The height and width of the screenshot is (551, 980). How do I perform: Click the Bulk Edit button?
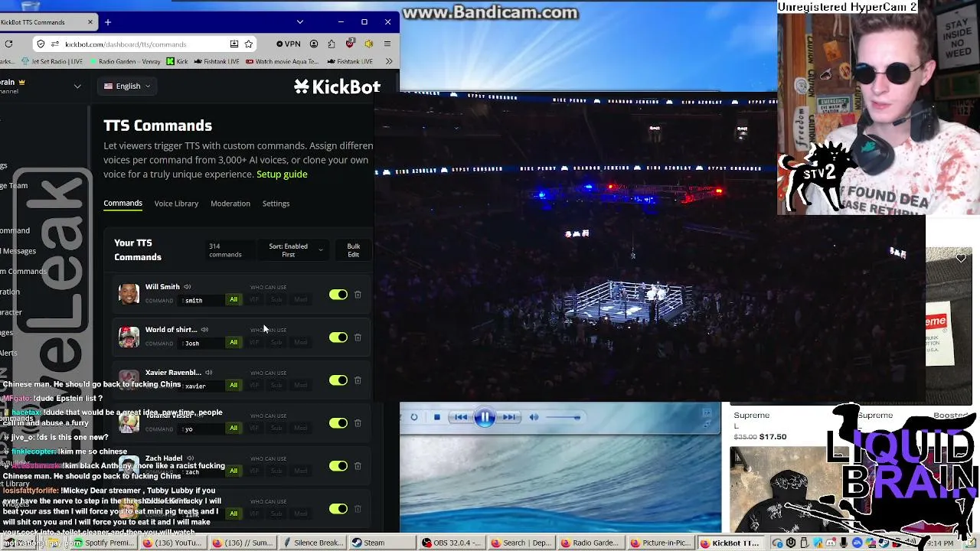coord(353,250)
